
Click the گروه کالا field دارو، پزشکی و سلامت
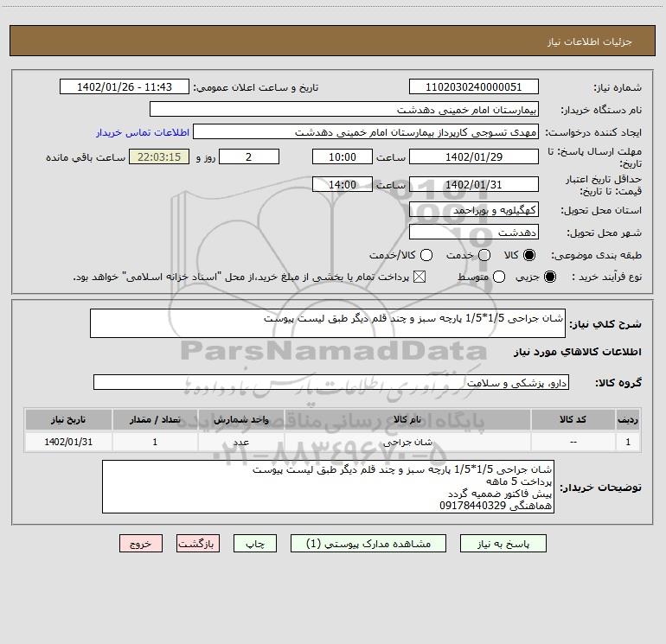pos(331,382)
